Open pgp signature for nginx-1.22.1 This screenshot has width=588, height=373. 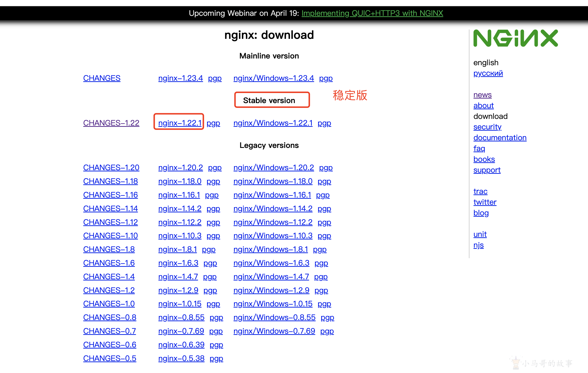pyautogui.click(x=213, y=123)
